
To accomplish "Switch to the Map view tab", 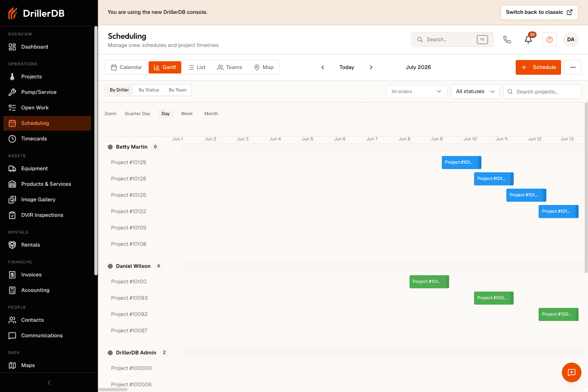I will click(264, 67).
